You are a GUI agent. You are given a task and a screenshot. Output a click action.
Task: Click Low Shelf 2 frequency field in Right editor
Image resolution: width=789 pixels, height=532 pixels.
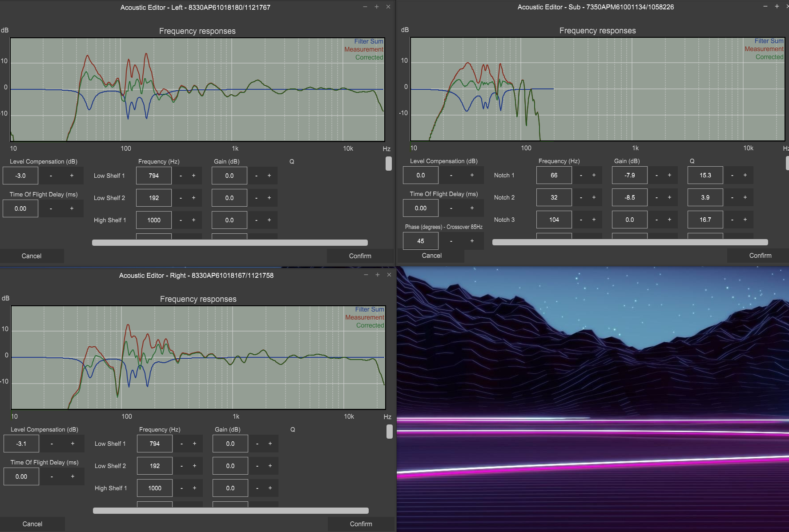pos(155,466)
